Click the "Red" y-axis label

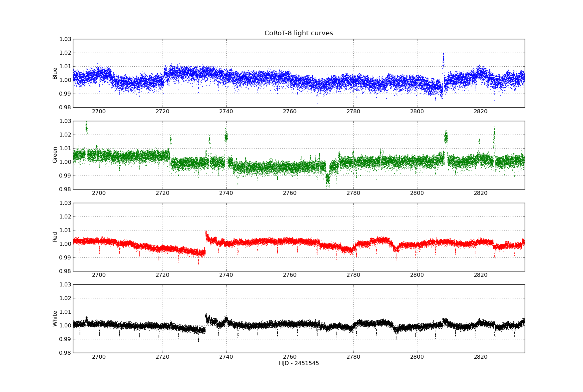[x=55, y=237]
